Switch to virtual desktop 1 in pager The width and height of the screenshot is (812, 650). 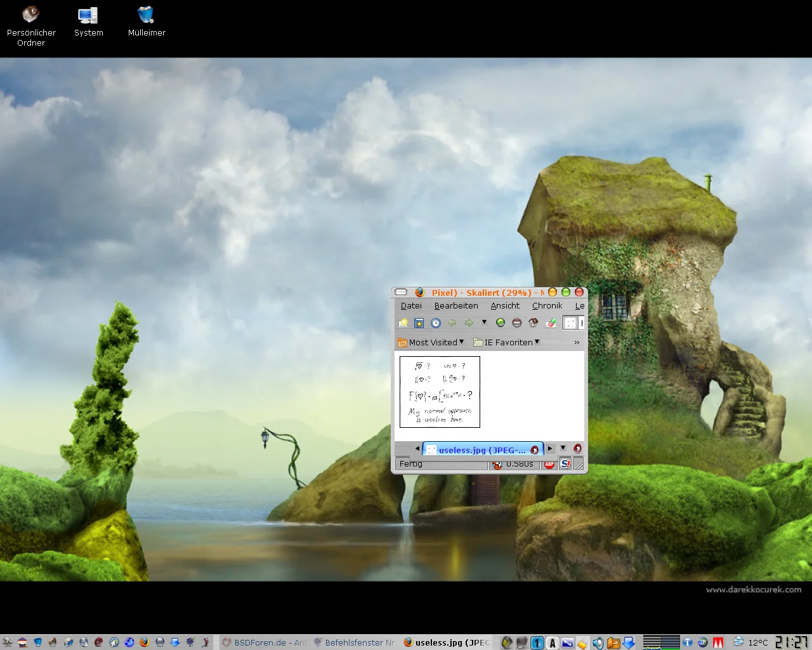tap(537, 643)
